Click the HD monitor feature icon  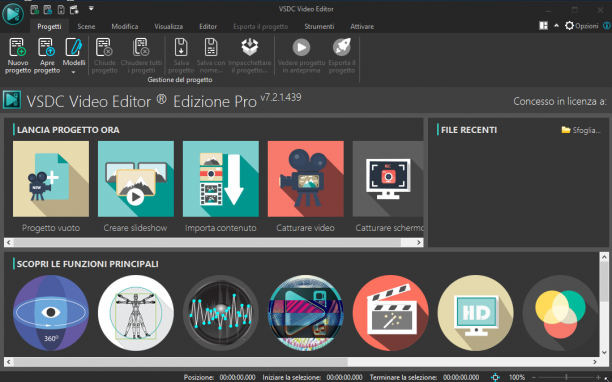pyautogui.click(x=475, y=313)
